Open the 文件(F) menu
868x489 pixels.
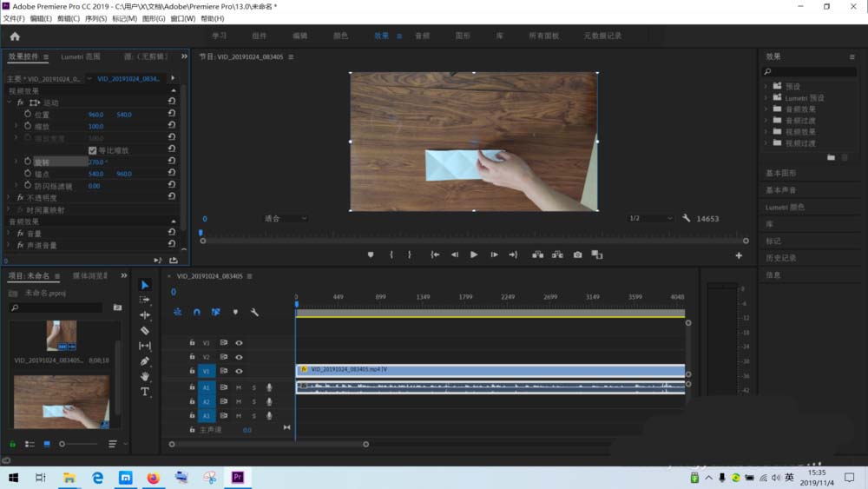click(x=14, y=18)
